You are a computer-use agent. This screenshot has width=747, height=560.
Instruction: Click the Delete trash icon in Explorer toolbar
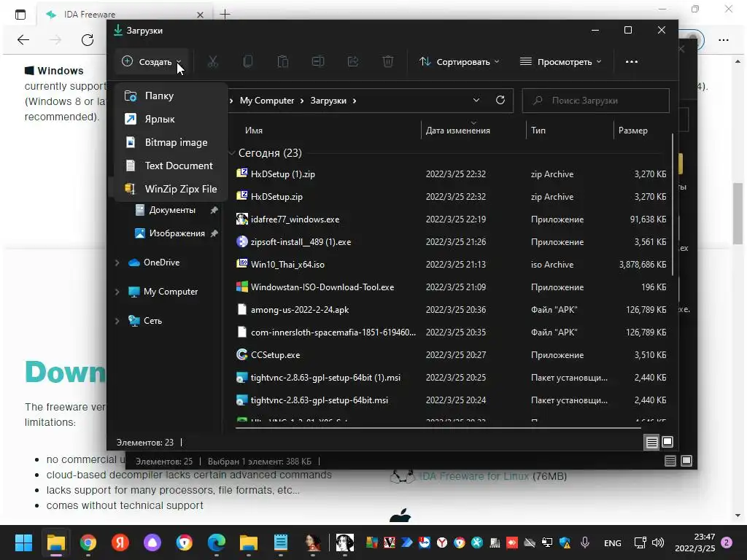(x=388, y=61)
